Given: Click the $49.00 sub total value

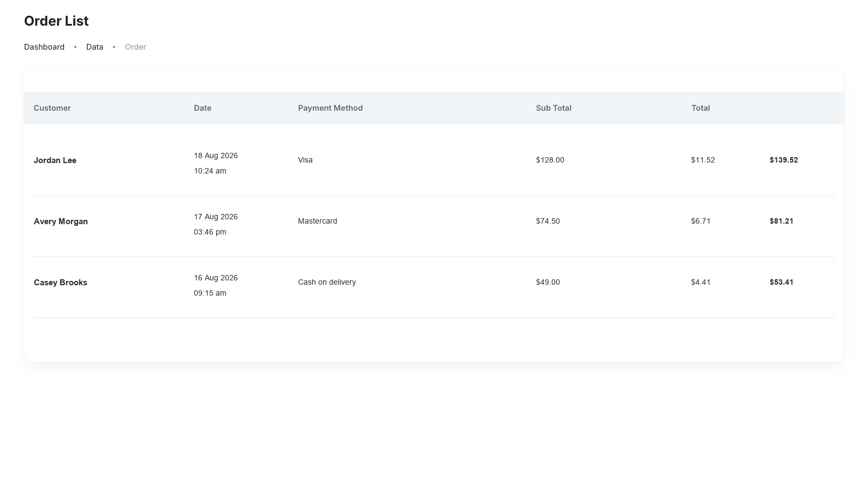Looking at the screenshot, I should pos(548,282).
